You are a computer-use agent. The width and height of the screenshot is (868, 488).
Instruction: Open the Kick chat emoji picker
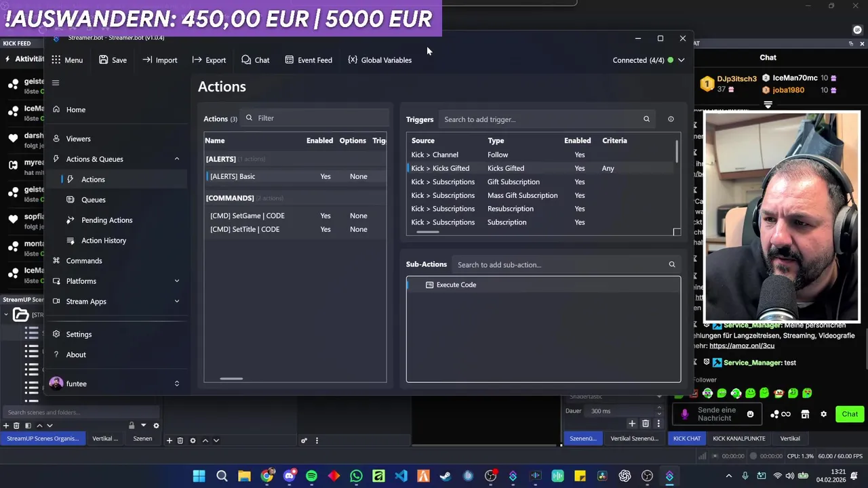(x=750, y=414)
